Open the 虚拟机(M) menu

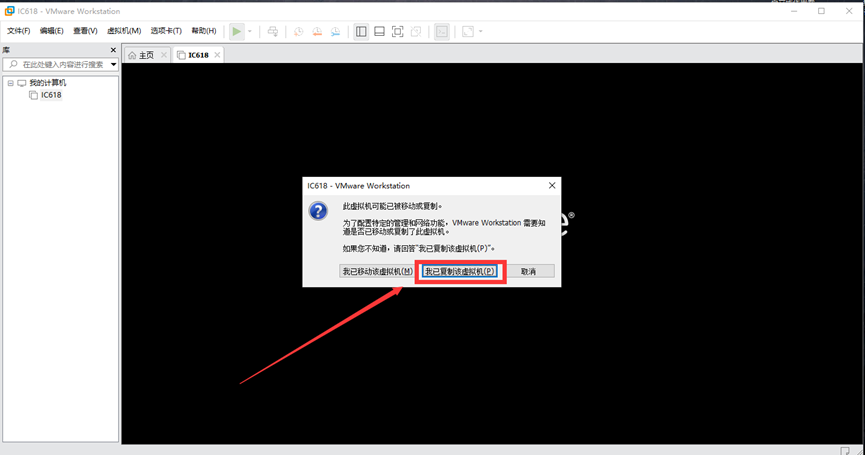click(x=124, y=31)
